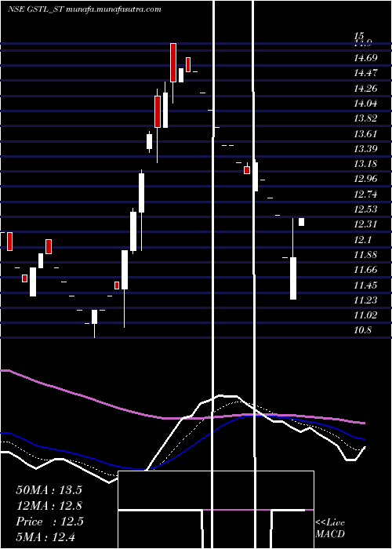Click the 50MA : 13.5 label

49,489
